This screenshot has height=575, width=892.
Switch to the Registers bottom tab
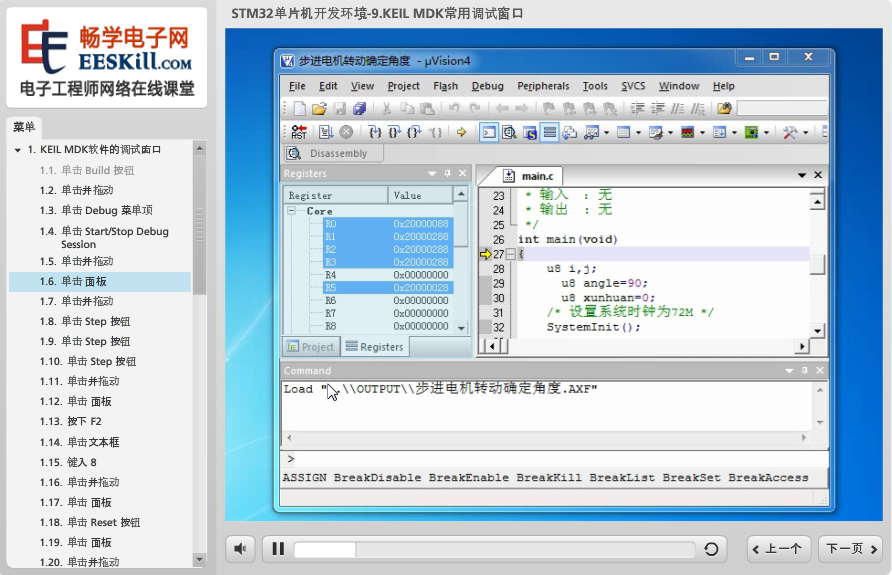coord(374,346)
